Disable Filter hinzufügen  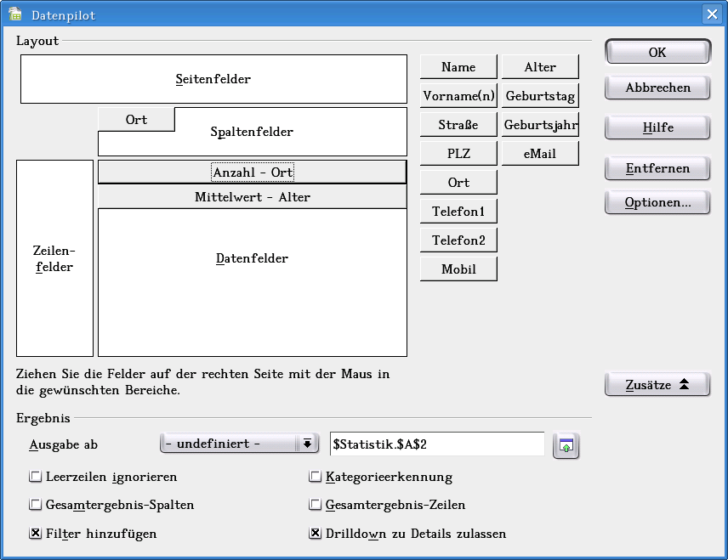click(x=36, y=534)
